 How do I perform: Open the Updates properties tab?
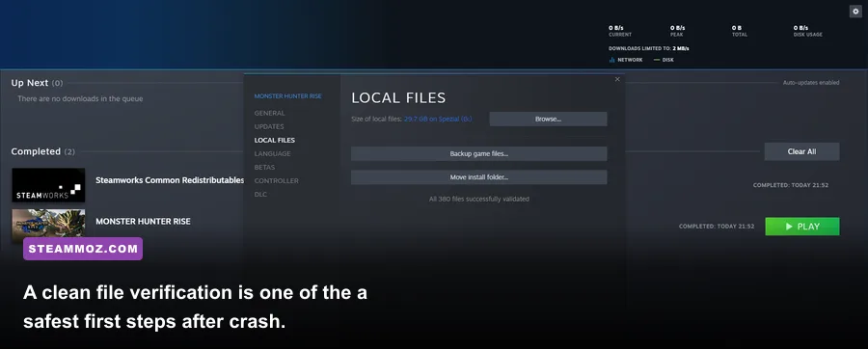pyautogui.click(x=269, y=126)
